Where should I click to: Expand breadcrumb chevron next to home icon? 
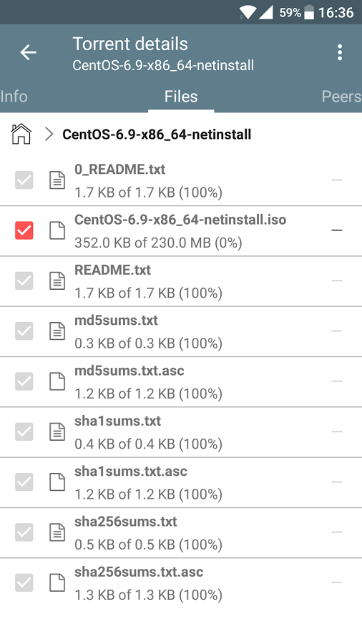click(x=49, y=135)
